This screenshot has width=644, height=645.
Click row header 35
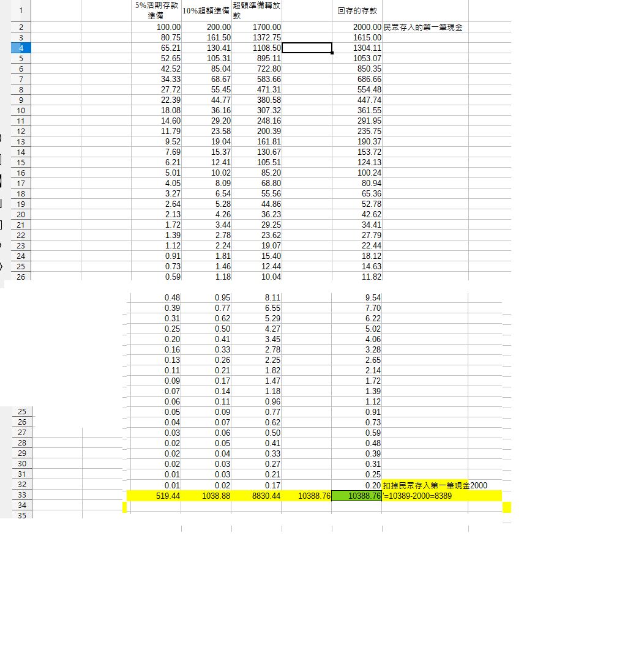pyautogui.click(x=21, y=516)
